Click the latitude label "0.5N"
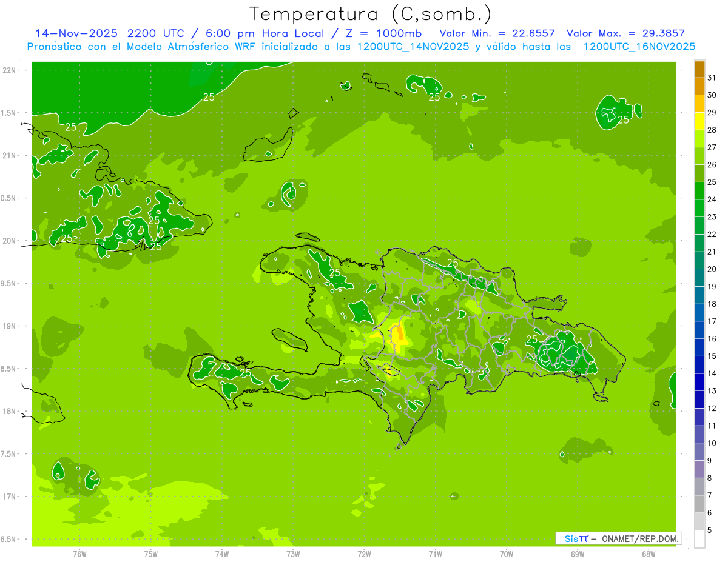728x562 pixels. coord(8,198)
